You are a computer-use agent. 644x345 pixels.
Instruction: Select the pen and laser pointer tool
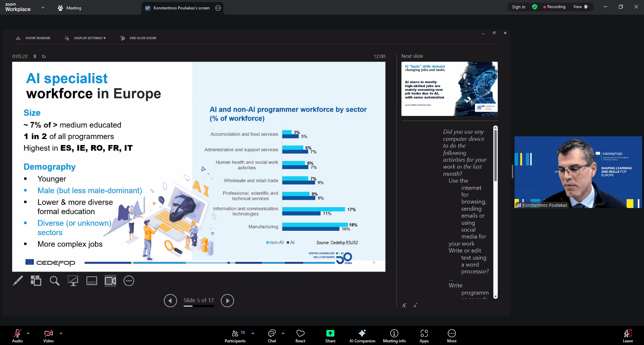point(18,281)
